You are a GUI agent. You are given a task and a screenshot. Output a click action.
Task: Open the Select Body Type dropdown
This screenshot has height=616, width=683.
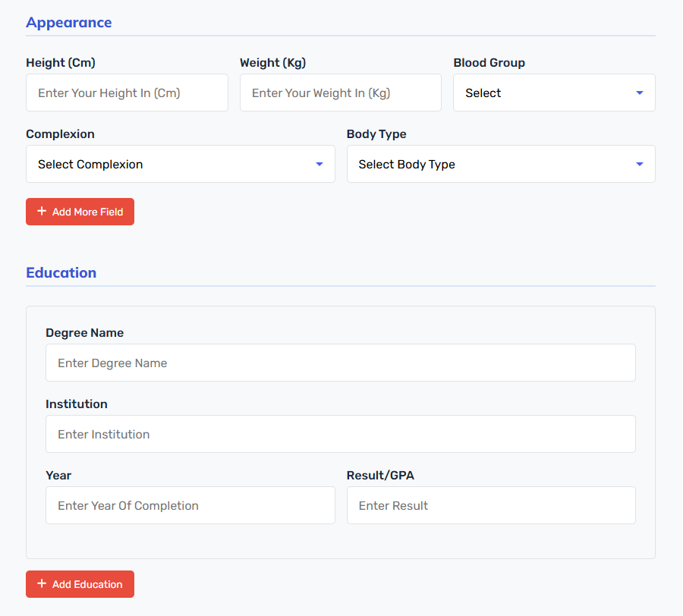[x=501, y=164]
